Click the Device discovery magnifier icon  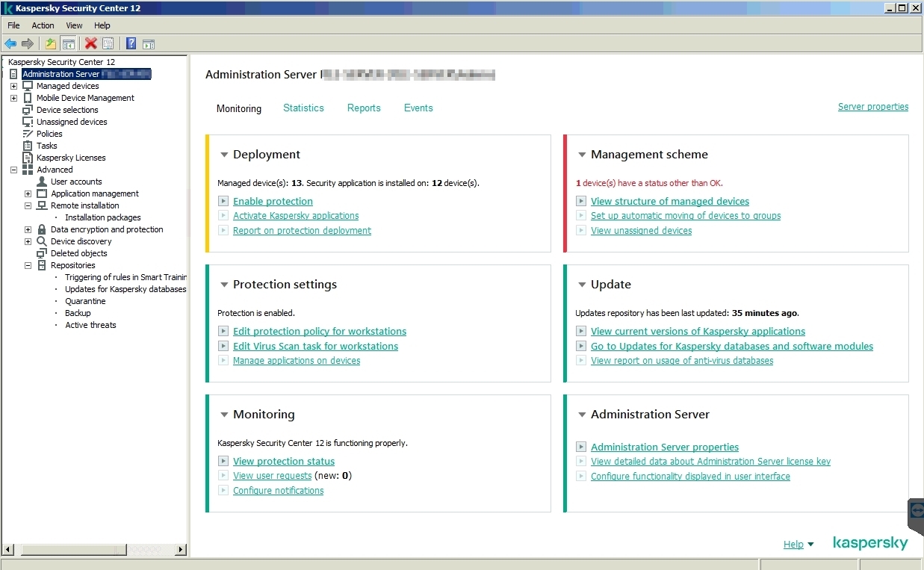(42, 241)
